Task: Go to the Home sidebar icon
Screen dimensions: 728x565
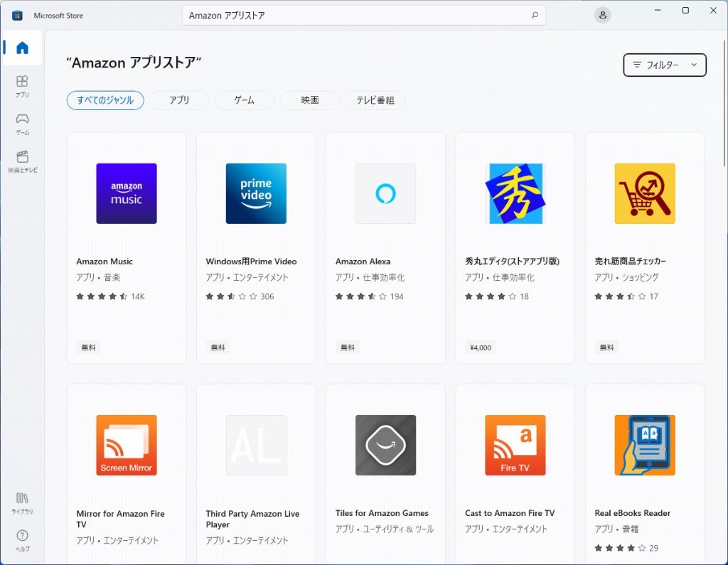Action: [22, 48]
